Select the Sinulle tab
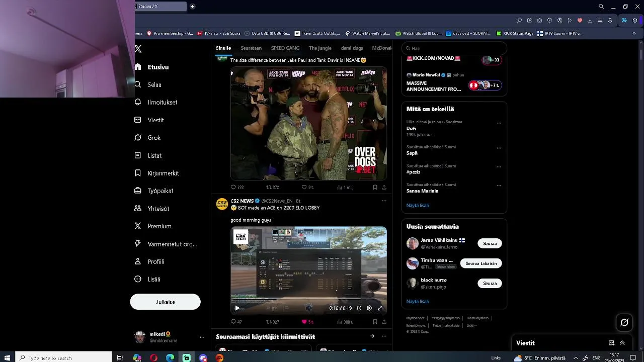Image resolution: width=644 pixels, height=362 pixels. (223, 48)
